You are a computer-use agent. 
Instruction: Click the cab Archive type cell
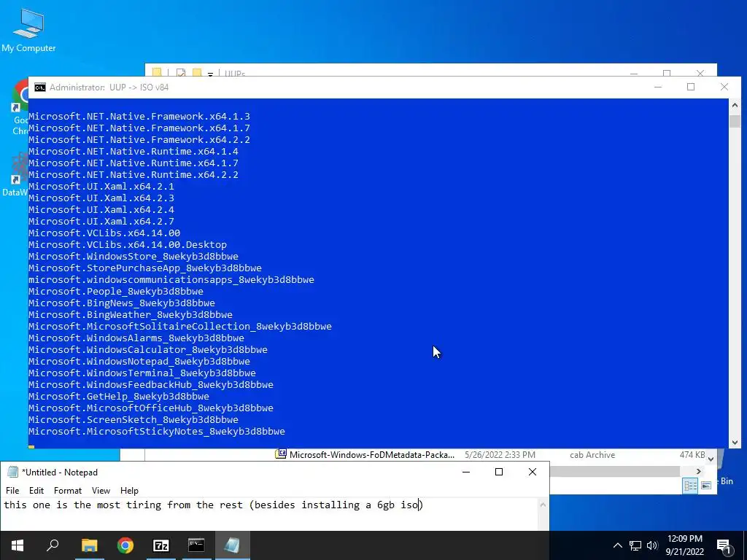(592, 455)
